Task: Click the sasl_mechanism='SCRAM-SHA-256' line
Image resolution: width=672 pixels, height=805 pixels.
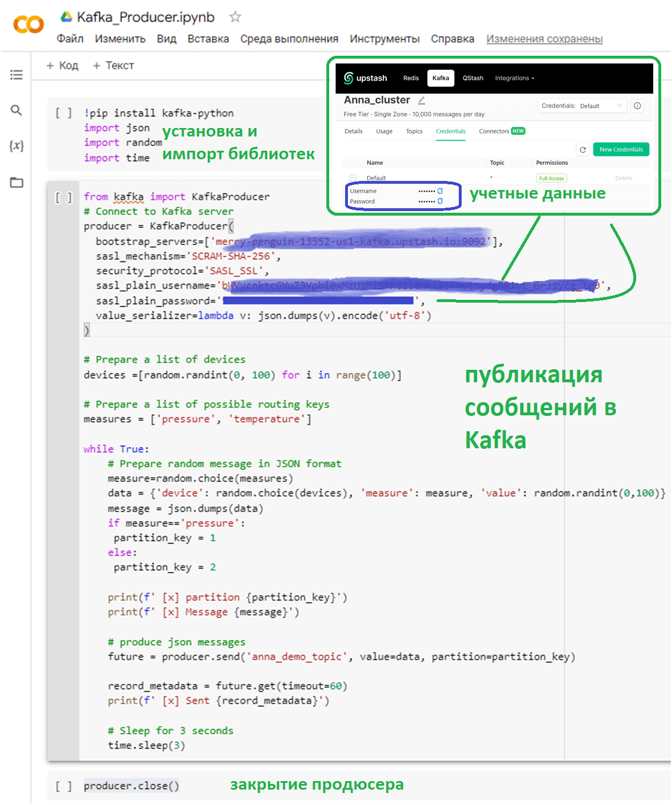Action: 188,256
